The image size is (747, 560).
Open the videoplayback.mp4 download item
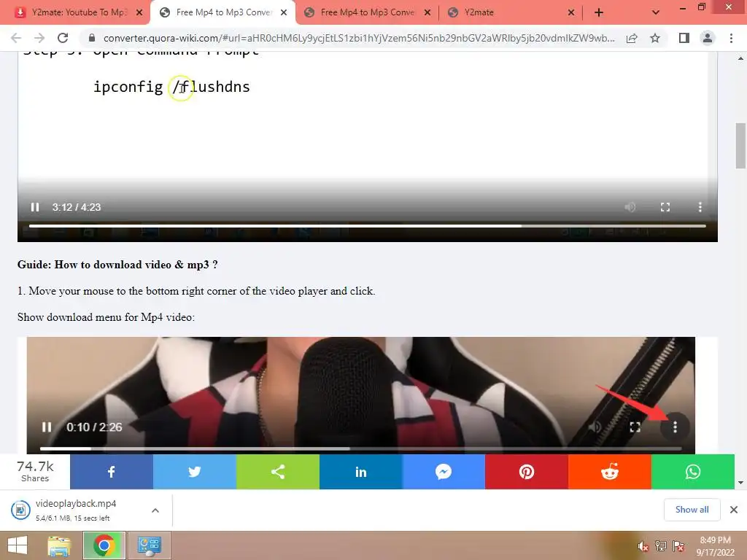76,510
